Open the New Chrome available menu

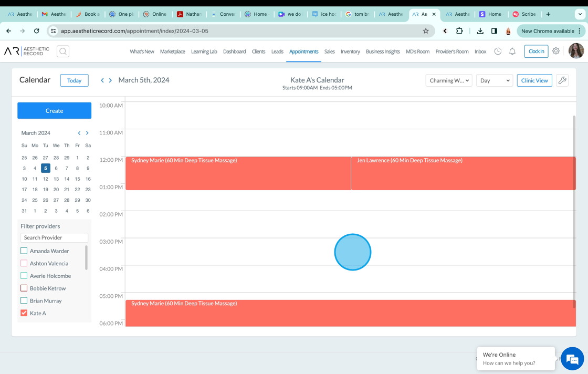pyautogui.click(x=551, y=31)
